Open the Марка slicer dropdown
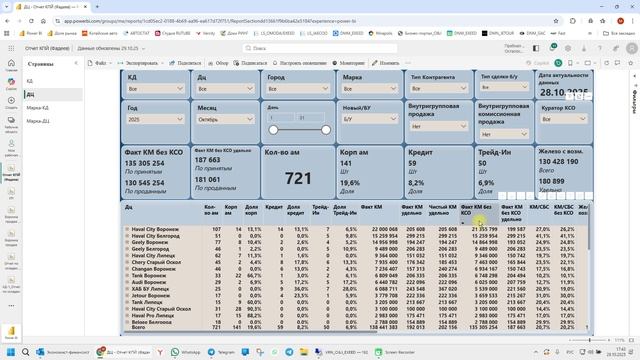Viewport: 640px width, 360px height. pos(370,89)
